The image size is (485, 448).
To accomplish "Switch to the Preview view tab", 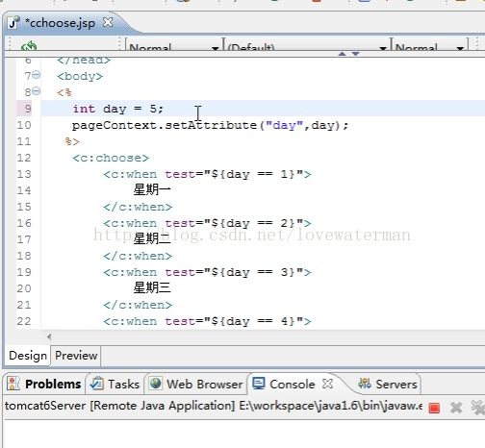I will coord(76,356).
